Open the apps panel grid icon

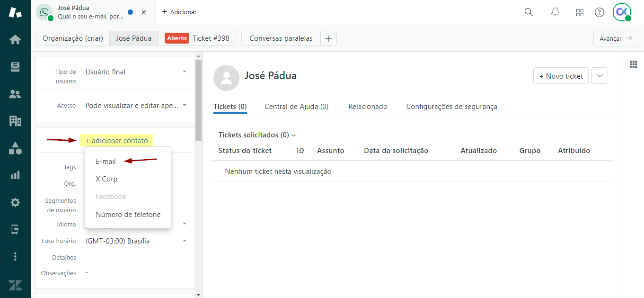coord(633,64)
